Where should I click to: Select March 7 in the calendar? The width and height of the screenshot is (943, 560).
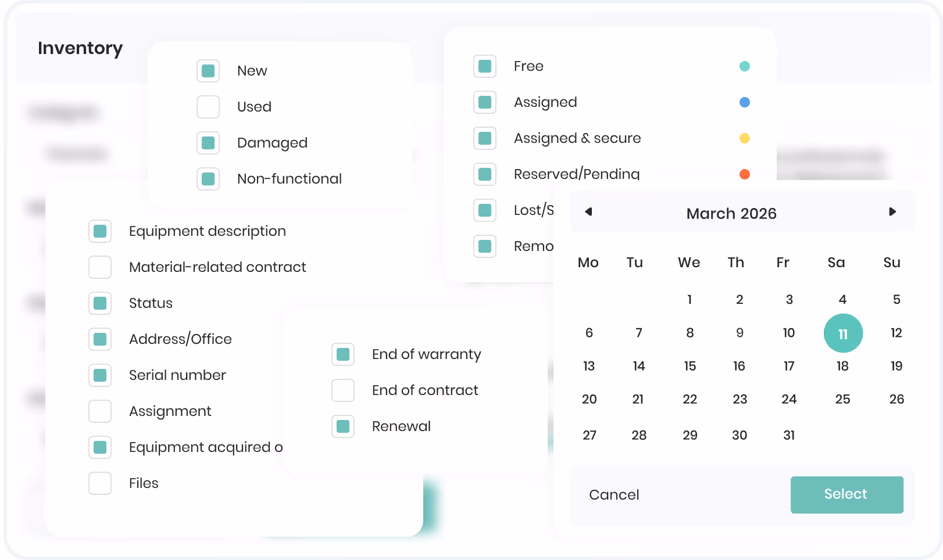[x=639, y=333]
